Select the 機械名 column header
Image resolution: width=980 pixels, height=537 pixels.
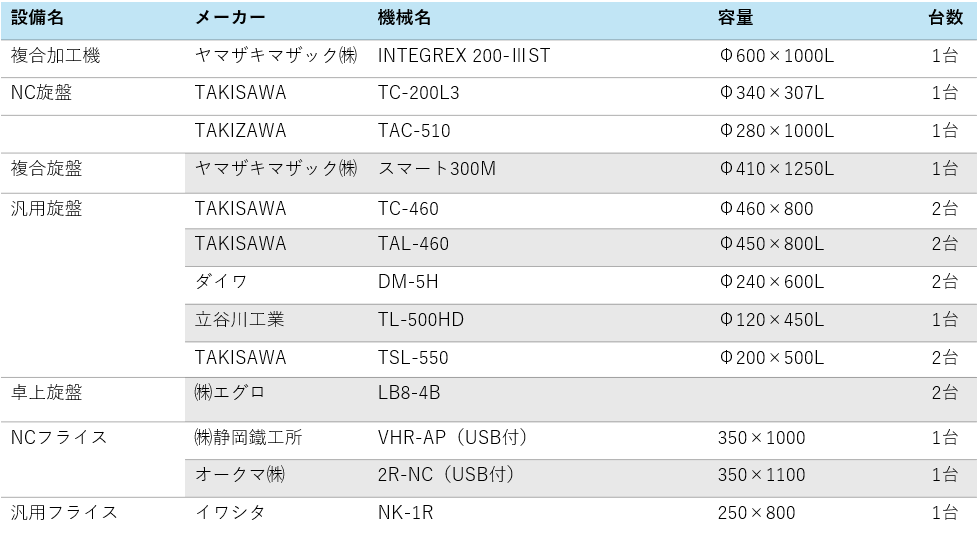pyautogui.click(x=404, y=18)
